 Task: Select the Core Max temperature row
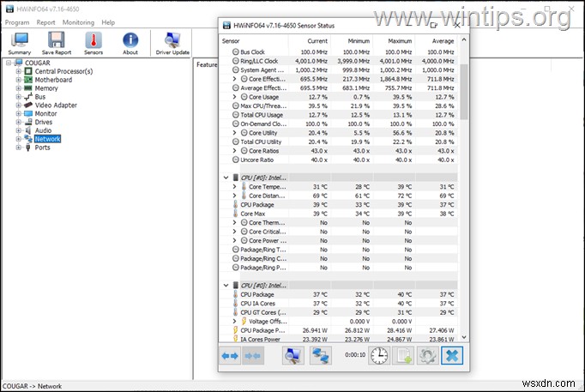click(339, 214)
